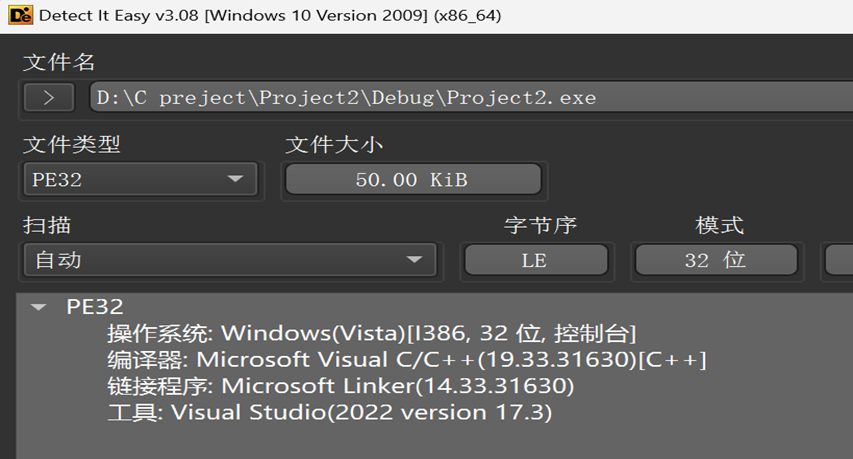The height and width of the screenshot is (459, 853).
Task: Collapse the PE32 result tree node
Action: click(x=39, y=307)
